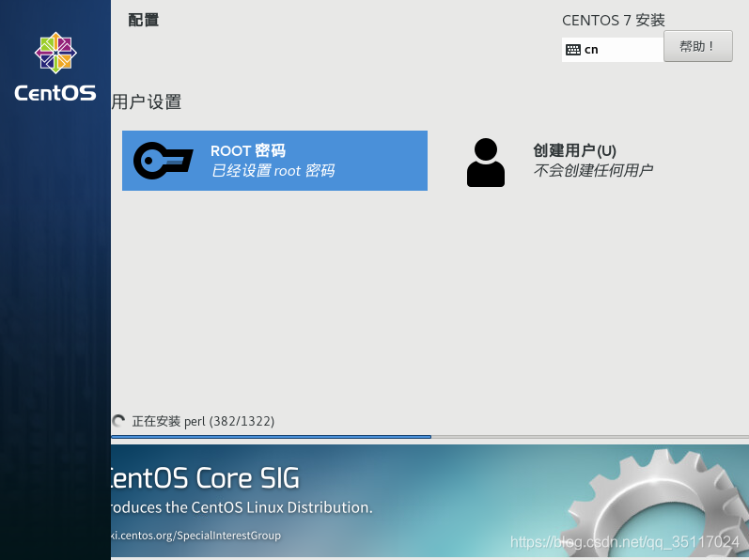This screenshot has width=749, height=560.
Task: Click the root password key icon
Action: tap(163, 161)
